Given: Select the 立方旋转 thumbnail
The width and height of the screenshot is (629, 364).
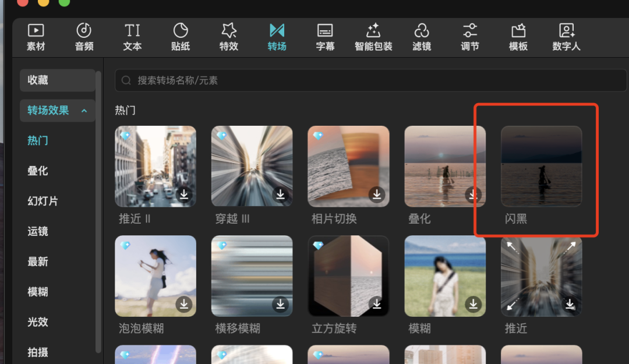Looking at the screenshot, I should click(348, 276).
